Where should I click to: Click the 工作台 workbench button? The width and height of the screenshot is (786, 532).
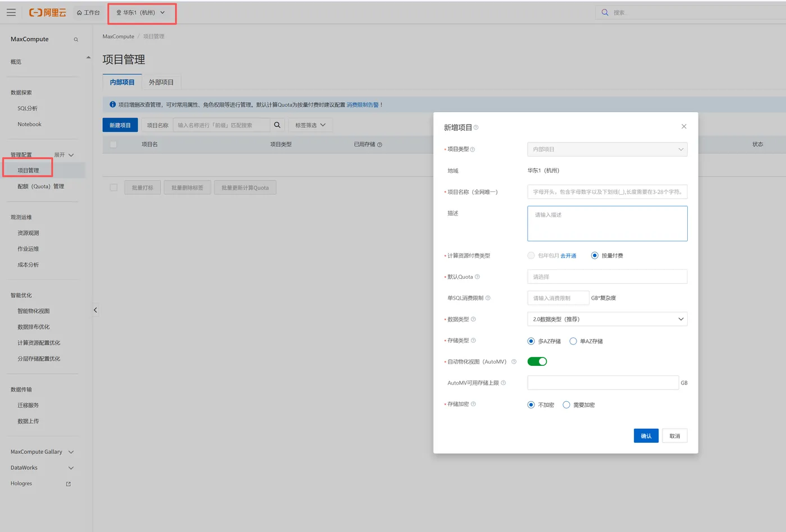tap(89, 12)
